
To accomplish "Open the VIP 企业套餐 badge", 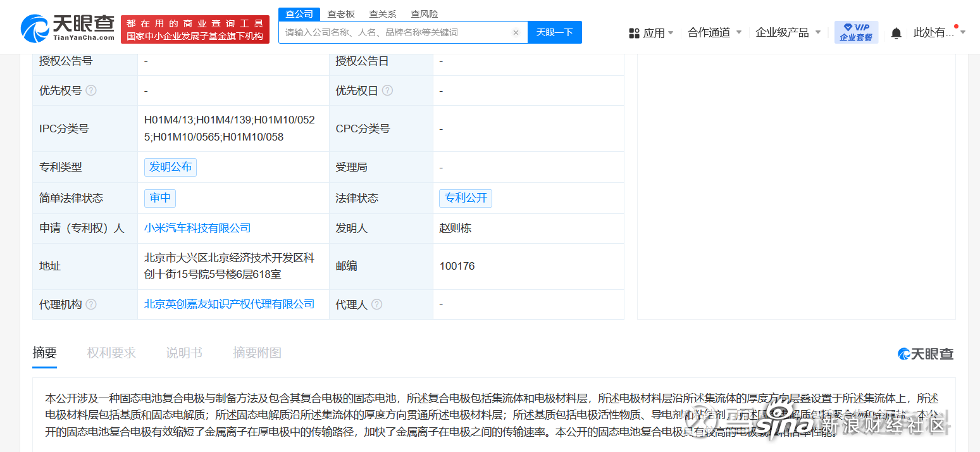I will 856,32.
